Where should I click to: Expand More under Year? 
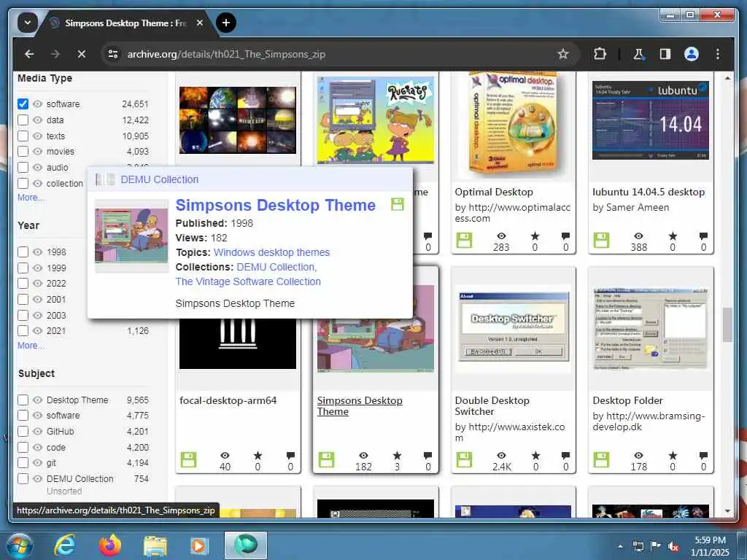click(30, 345)
